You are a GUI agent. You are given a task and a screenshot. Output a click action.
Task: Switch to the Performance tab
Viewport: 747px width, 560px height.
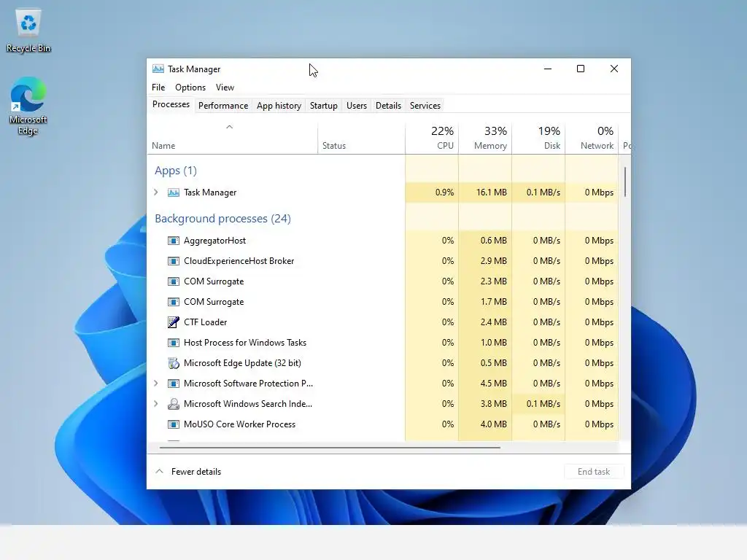(x=223, y=106)
